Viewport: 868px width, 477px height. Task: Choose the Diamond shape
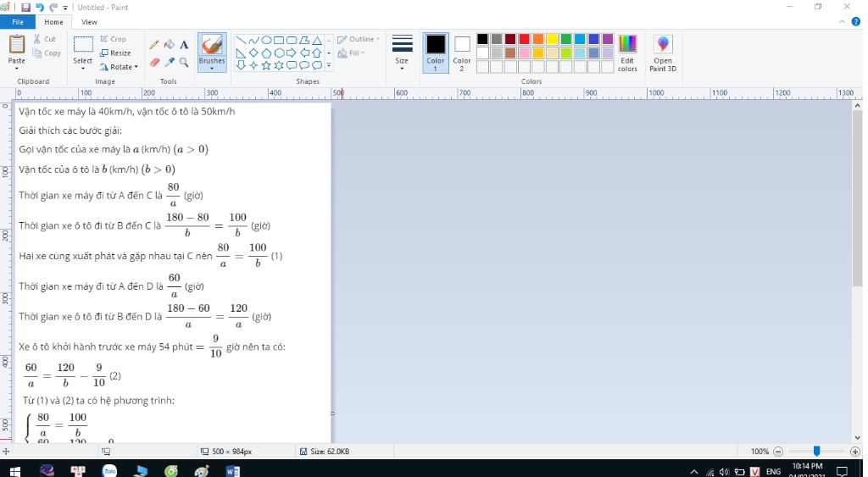[x=253, y=53]
